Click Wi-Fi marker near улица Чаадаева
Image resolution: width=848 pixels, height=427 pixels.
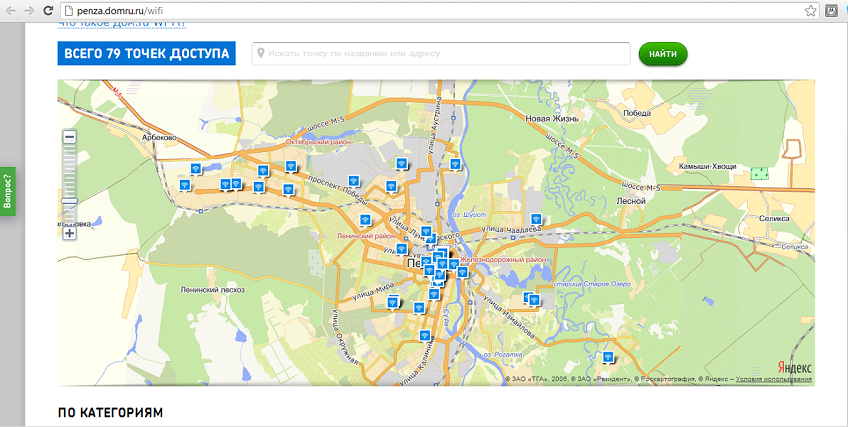coord(534,220)
